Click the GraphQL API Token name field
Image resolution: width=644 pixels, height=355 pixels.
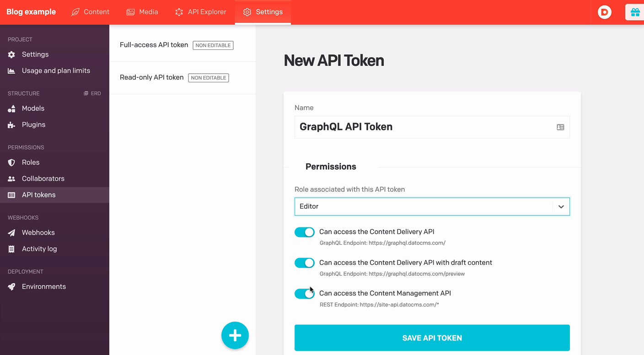tap(423, 127)
